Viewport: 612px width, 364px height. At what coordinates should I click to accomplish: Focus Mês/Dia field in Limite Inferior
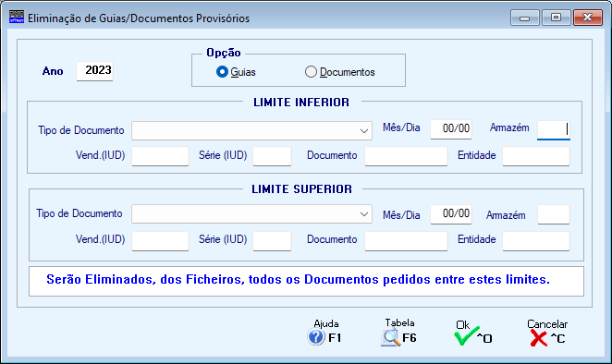pyautogui.click(x=451, y=128)
